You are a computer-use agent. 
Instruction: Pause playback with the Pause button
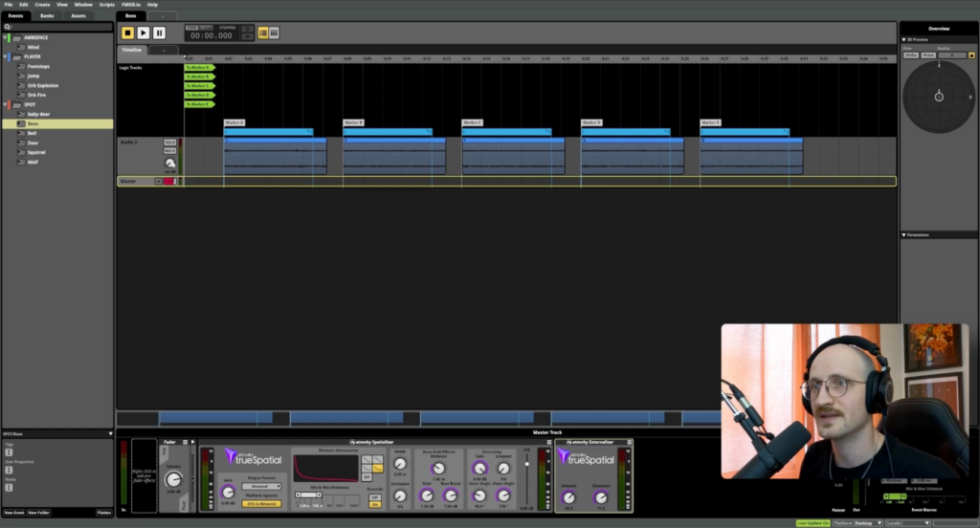[x=160, y=33]
